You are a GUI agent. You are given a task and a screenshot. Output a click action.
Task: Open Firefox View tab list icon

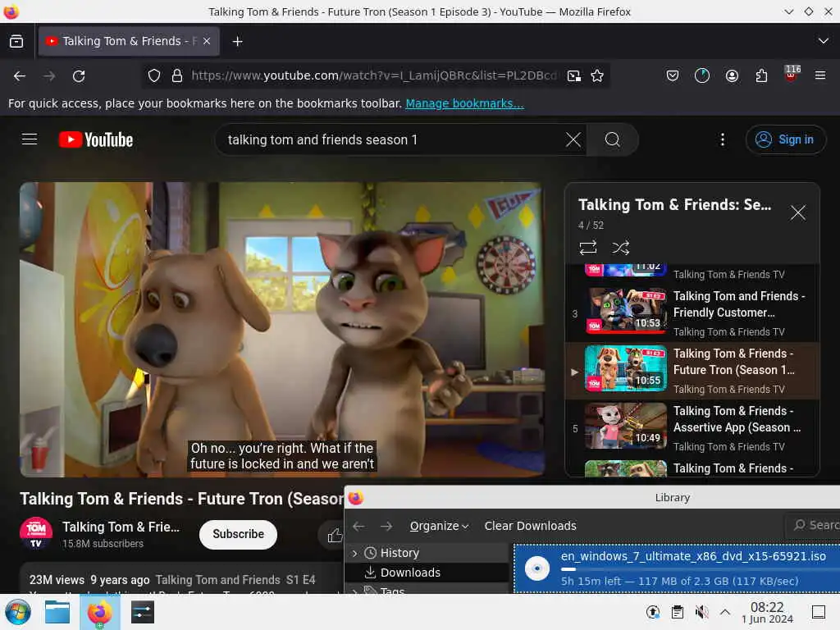[x=16, y=41]
